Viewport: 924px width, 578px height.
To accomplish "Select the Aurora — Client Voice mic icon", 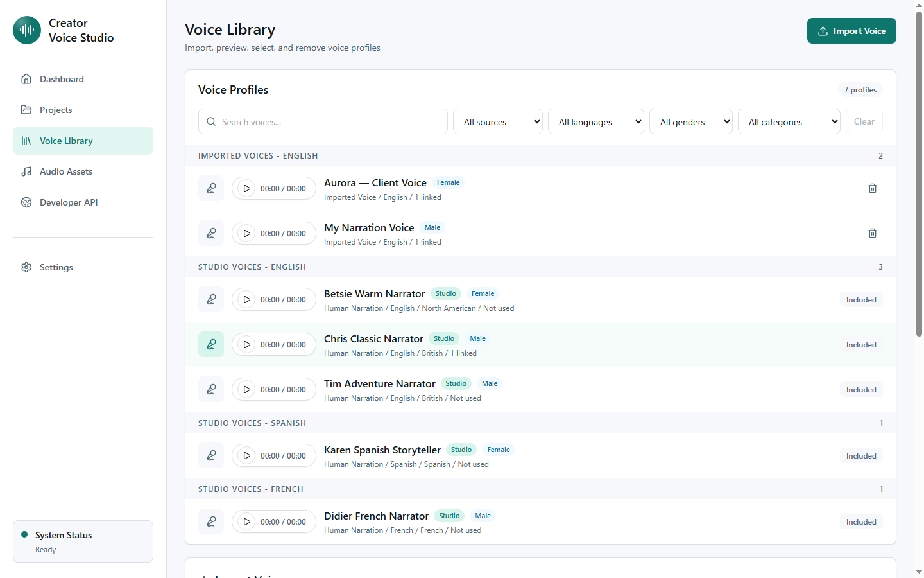I will coord(211,188).
